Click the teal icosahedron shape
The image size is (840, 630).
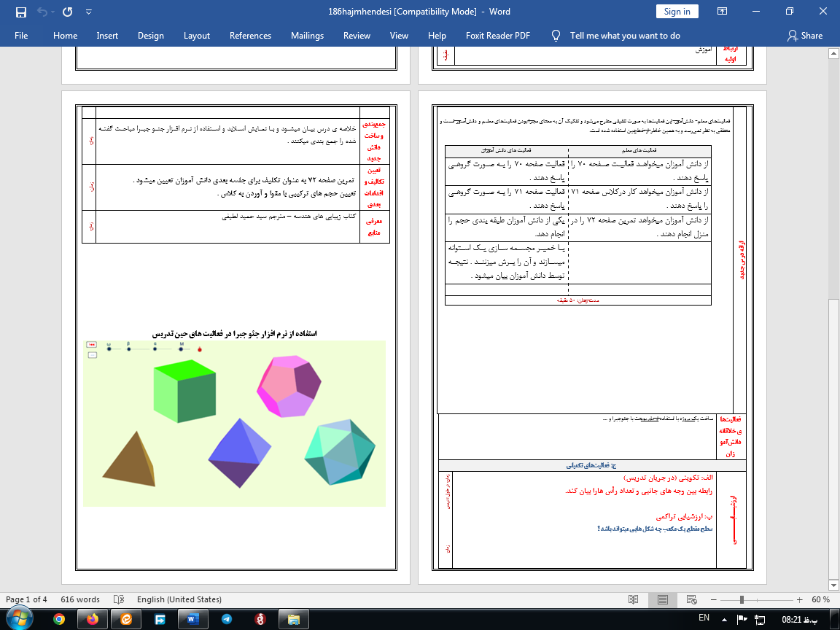(341, 453)
